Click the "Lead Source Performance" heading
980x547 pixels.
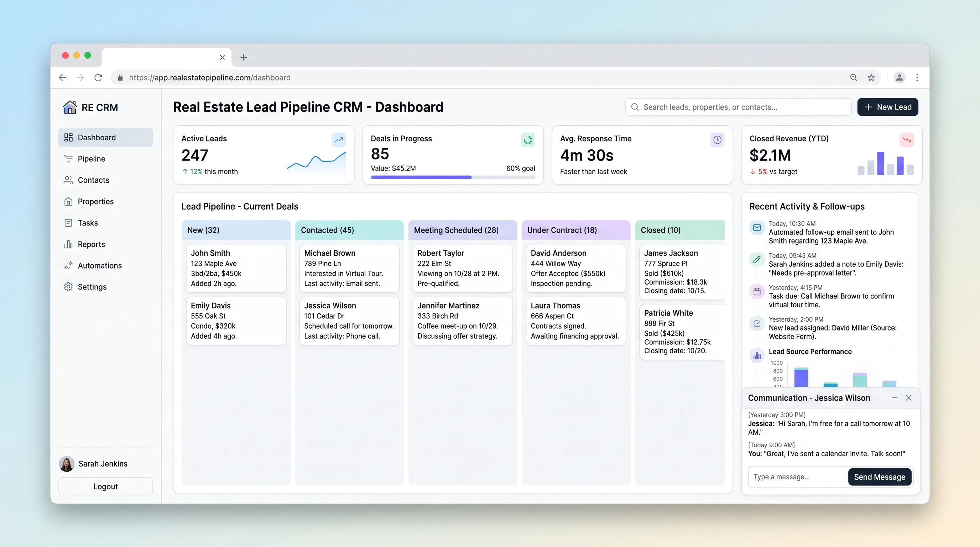click(x=810, y=351)
